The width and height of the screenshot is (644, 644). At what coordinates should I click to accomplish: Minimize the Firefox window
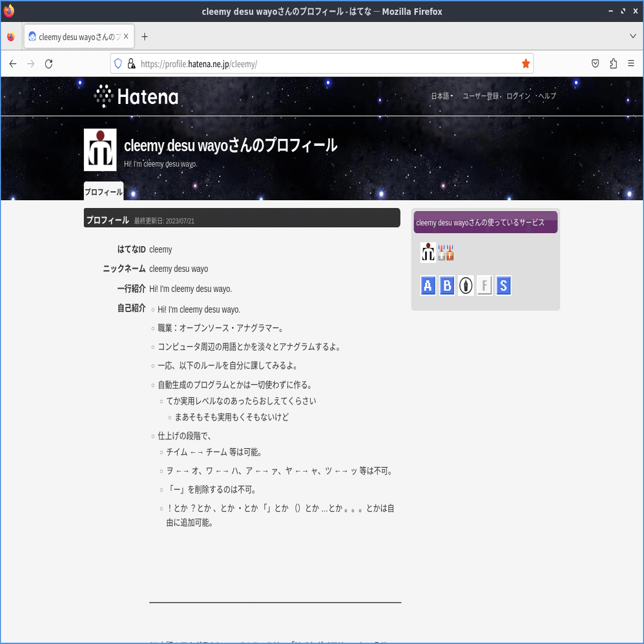[610, 11]
